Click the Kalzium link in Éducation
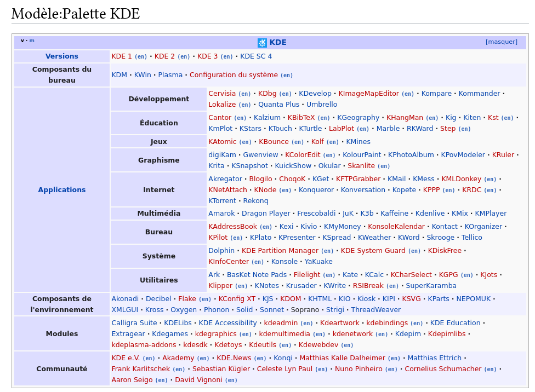Viewport: 535px width, 392px height. tap(267, 118)
